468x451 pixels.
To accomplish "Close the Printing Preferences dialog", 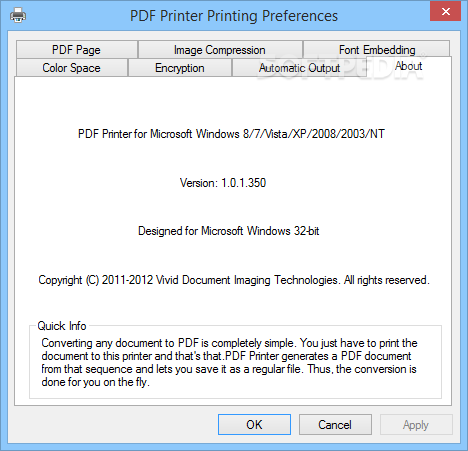I will pyautogui.click(x=445, y=12).
